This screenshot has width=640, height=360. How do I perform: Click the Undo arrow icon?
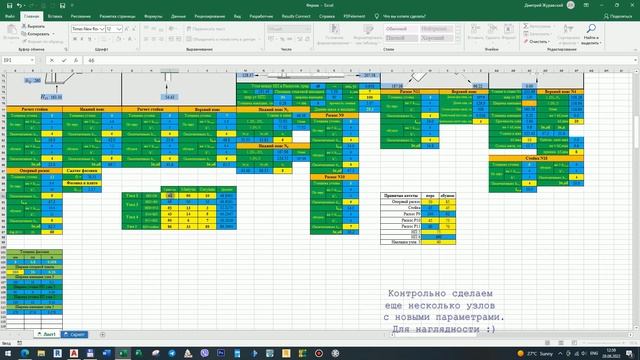click(19, 5)
